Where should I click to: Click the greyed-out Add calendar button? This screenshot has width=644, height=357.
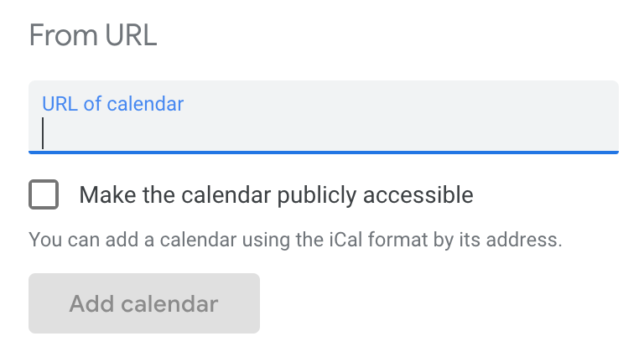coord(144,303)
